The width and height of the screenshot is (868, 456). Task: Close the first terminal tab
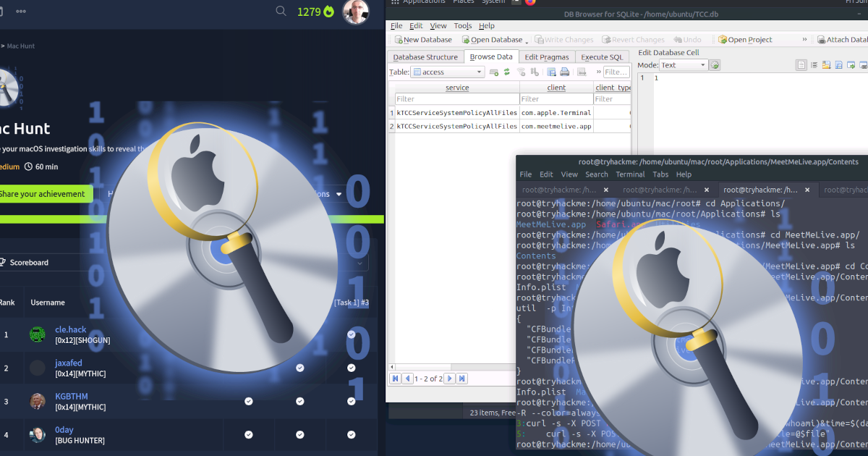(606, 190)
